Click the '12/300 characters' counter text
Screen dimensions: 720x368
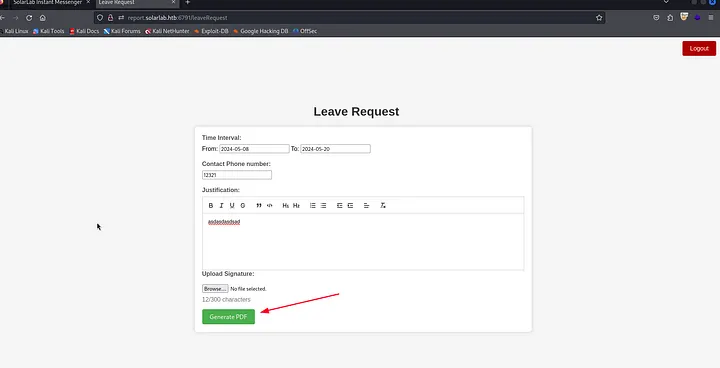(226, 300)
